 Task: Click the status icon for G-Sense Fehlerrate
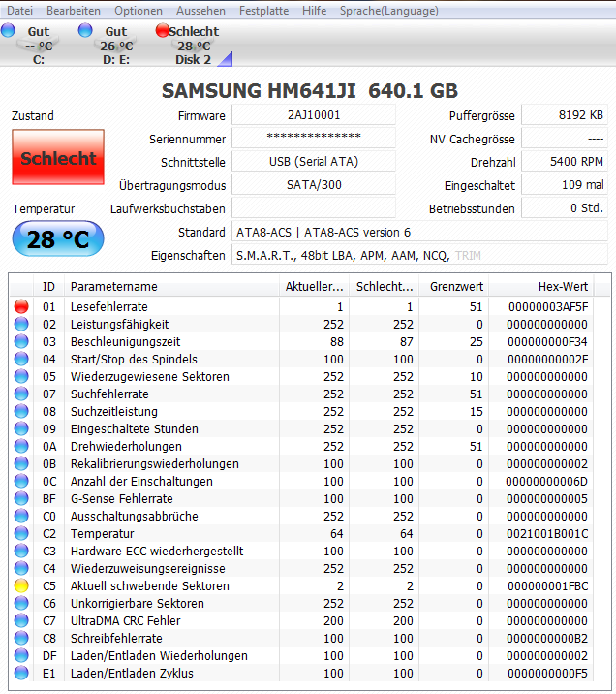[x=21, y=498]
